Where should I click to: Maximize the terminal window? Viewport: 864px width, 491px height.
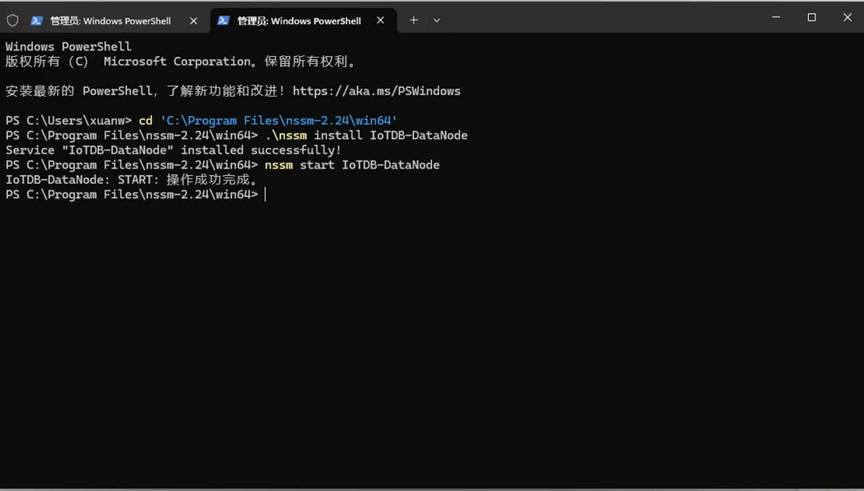tap(812, 18)
